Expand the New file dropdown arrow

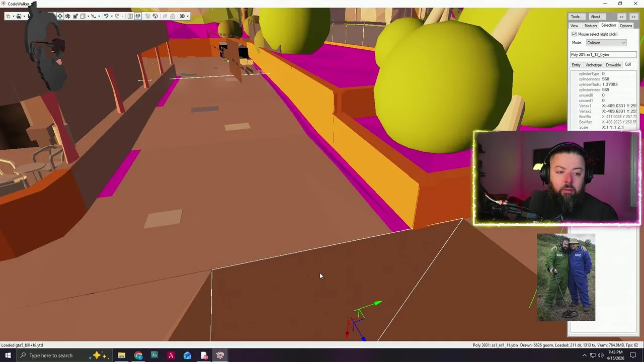point(14,16)
